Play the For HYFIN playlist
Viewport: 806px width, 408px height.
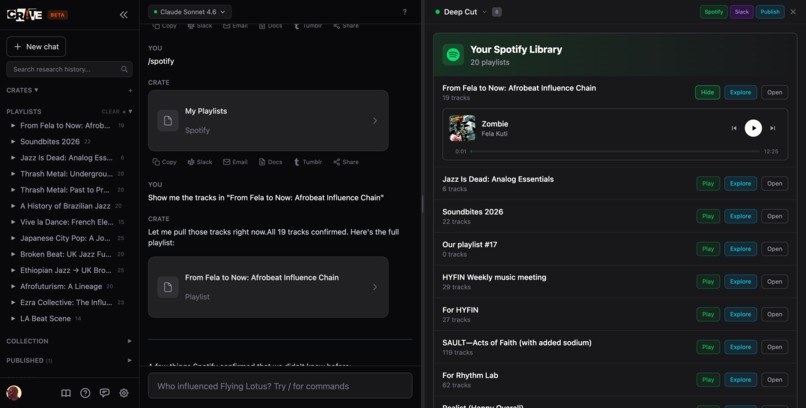(x=708, y=314)
